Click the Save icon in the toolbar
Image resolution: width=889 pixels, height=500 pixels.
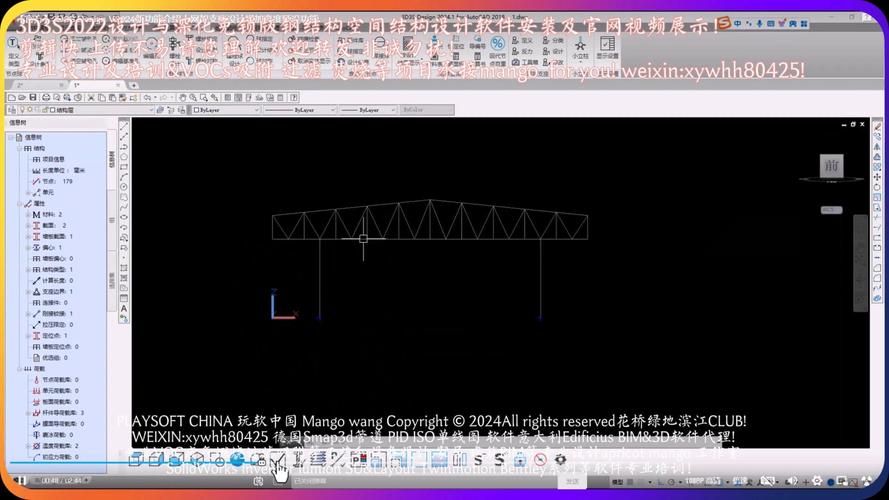click(x=34, y=97)
